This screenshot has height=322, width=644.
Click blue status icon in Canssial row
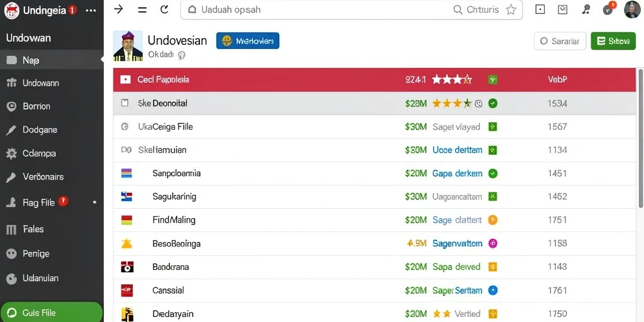pyautogui.click(x=492, y=291)
